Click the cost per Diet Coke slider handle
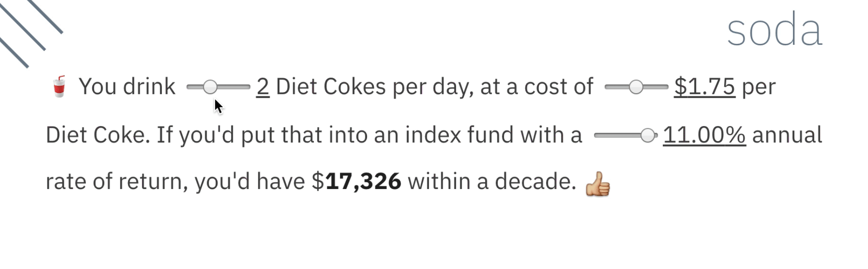The height and width of the screenshot is (269, 868). [x=636, y=87]
